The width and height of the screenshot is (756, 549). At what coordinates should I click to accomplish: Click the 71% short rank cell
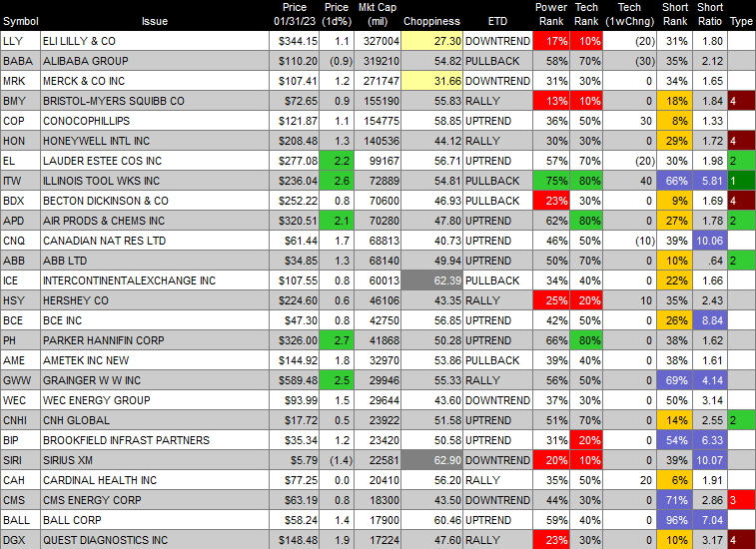[674, 500]
